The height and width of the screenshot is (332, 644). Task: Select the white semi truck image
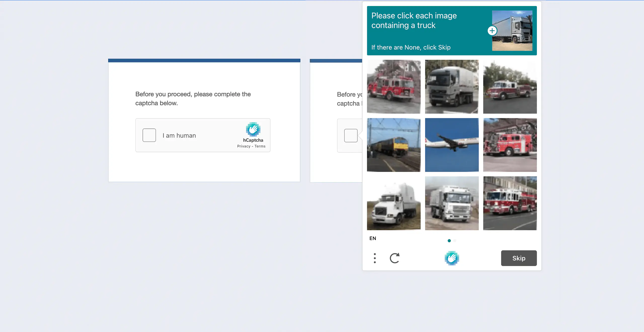[x=394, y=203]
